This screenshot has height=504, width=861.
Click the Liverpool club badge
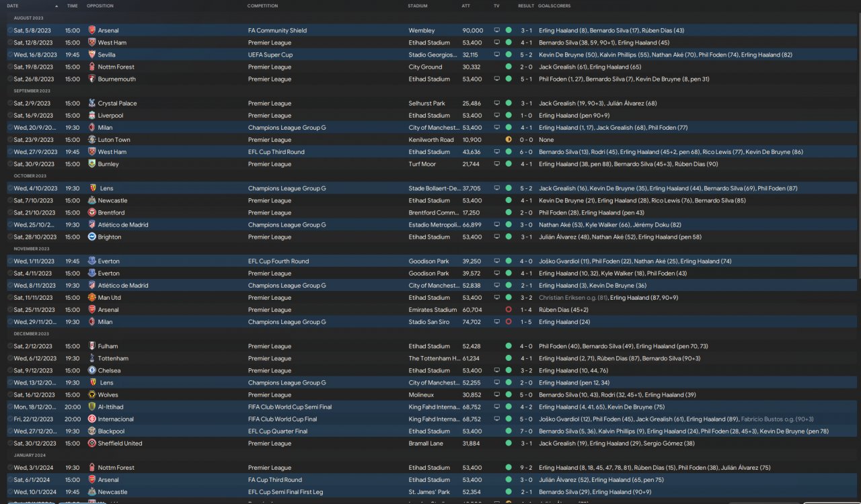coord(92,116)
